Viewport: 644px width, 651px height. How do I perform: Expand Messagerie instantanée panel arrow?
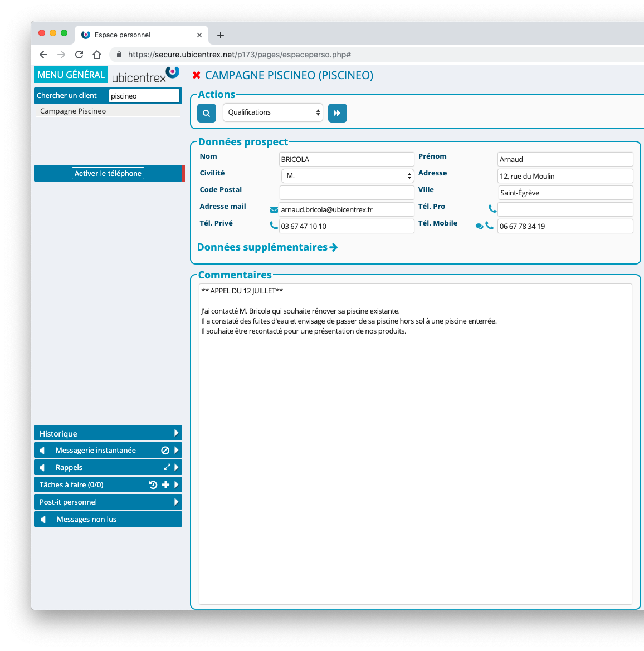(177, 451)
